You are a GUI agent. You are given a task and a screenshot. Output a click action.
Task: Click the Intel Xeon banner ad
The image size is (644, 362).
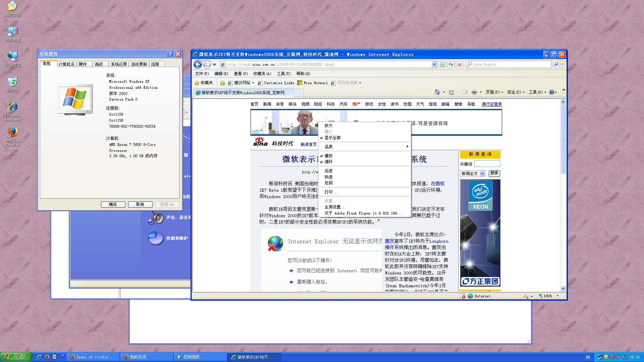coord(480,233)
